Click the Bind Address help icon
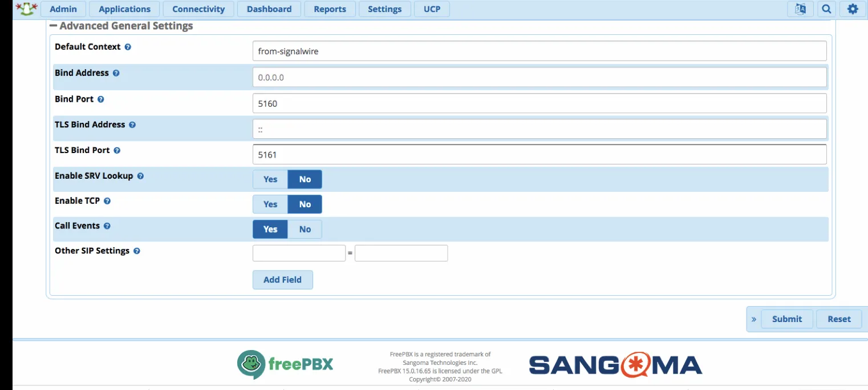868x390 pixels. click(x=116, y=73)
